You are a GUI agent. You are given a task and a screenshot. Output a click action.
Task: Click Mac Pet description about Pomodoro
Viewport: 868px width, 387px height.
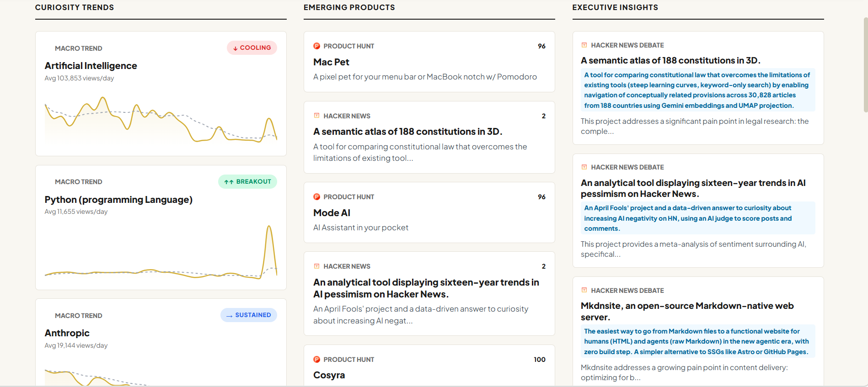pos(425,77)
